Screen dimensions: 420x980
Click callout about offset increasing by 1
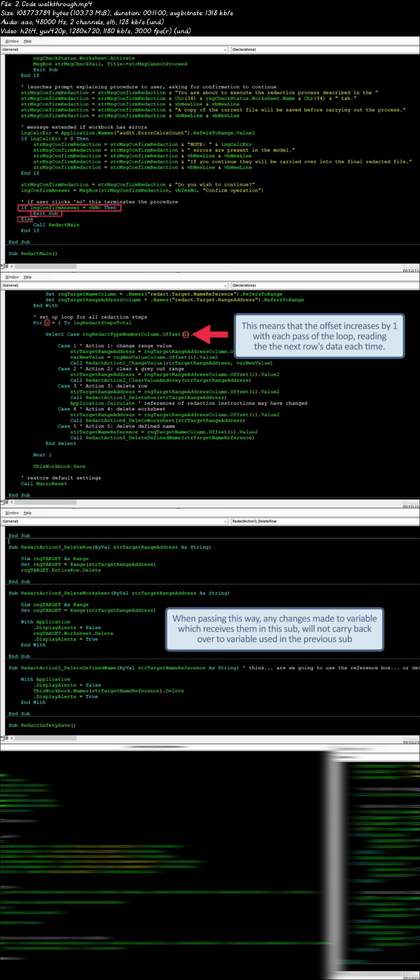point(319,336)
